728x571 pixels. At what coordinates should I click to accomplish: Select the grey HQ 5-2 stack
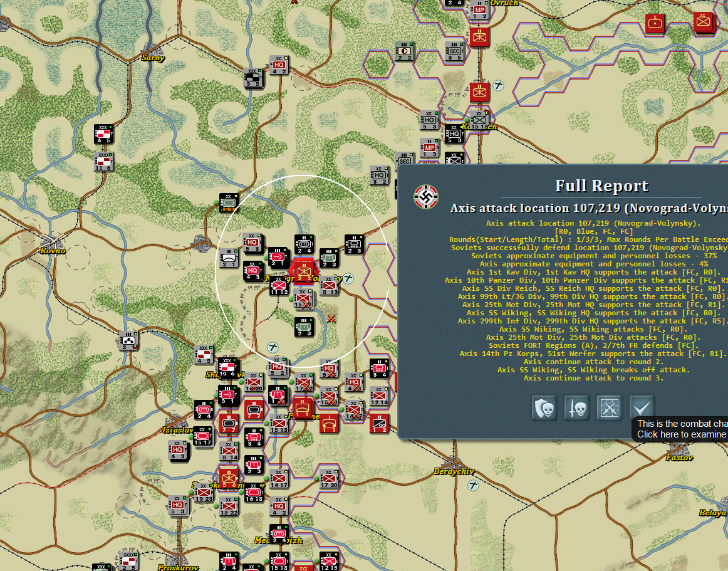(277, 367)
